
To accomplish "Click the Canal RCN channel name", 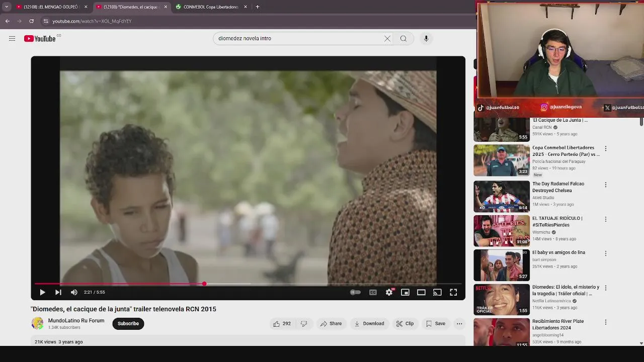I will tap(542, 127).
